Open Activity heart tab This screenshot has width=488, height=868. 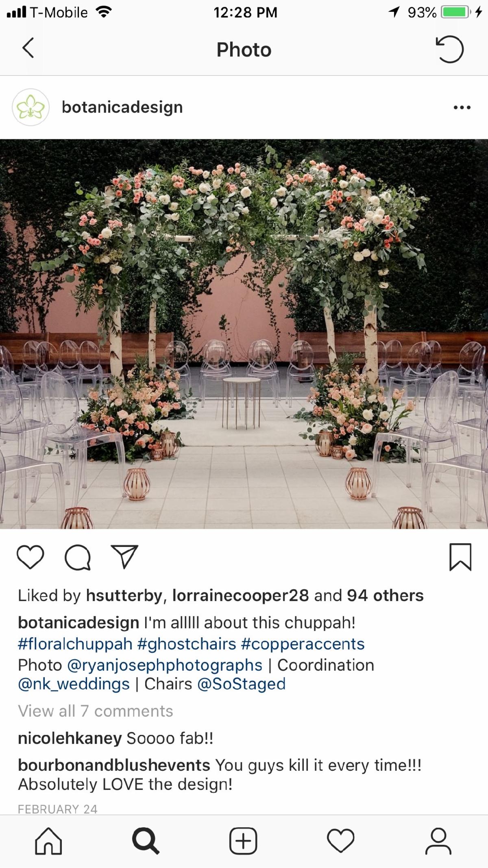pyautogui.click(x=341, y=841)
